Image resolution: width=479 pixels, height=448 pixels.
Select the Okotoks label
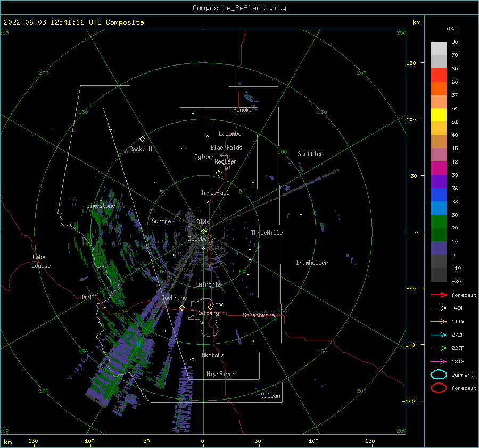coord(213,355)
